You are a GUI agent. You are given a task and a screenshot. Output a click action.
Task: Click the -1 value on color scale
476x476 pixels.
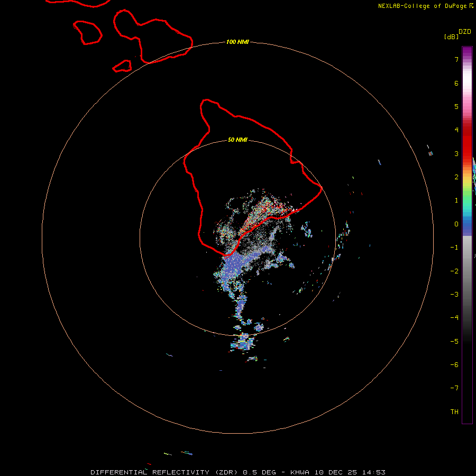[454, 248]
